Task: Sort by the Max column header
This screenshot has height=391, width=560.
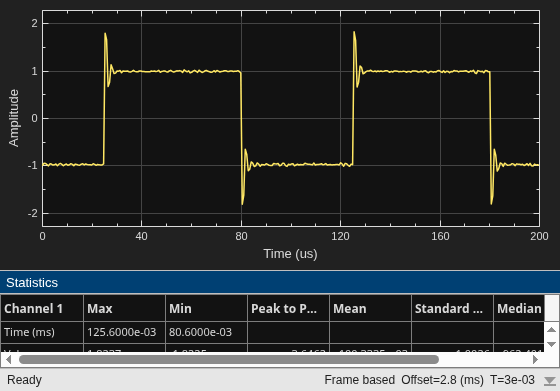Action: (x=124, y=308)
